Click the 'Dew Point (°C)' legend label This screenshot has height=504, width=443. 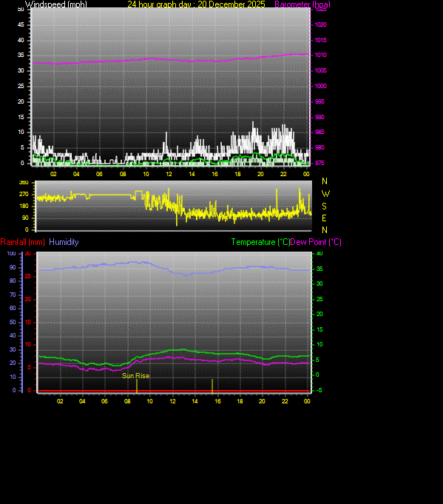click(316, 242)
